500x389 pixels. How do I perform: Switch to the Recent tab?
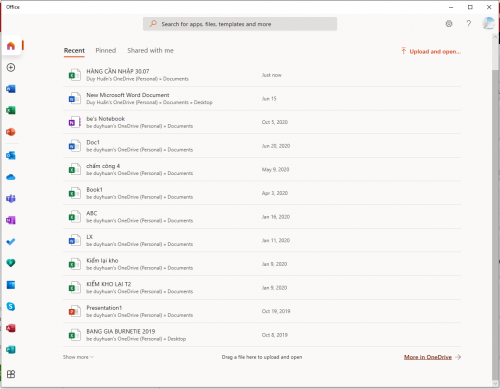tap(74, 51)
